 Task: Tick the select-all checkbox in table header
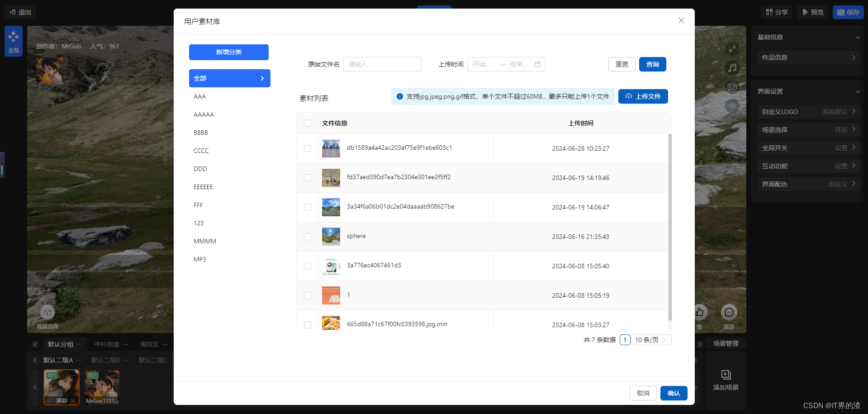tap(308, 123)
